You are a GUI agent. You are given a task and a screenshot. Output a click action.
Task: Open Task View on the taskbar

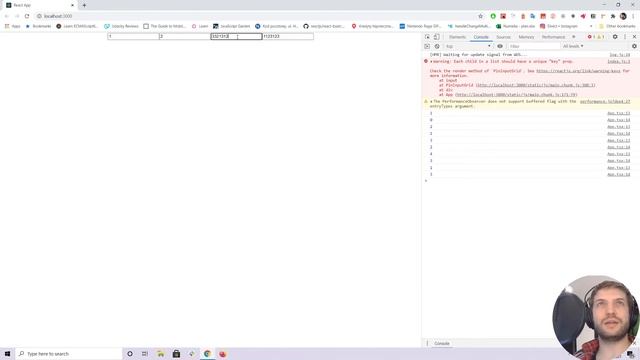145,354
